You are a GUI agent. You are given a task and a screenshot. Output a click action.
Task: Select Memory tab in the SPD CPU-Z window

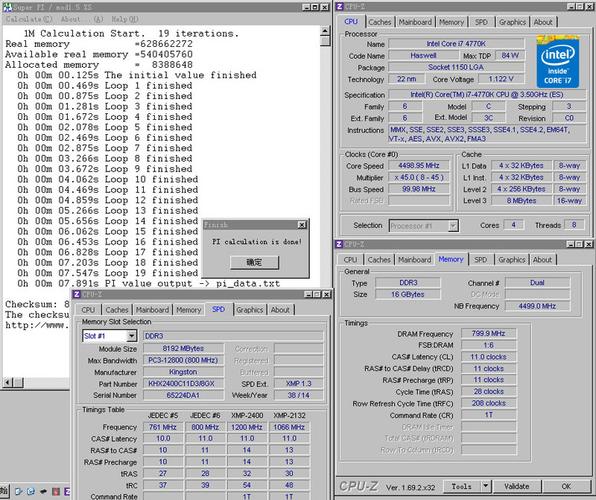click(188, 310)
